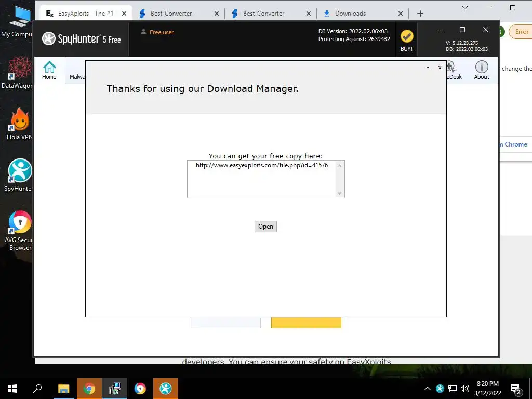Open My Computer desktop shortcut
This screenshot has width=532, height=399.
18,21
